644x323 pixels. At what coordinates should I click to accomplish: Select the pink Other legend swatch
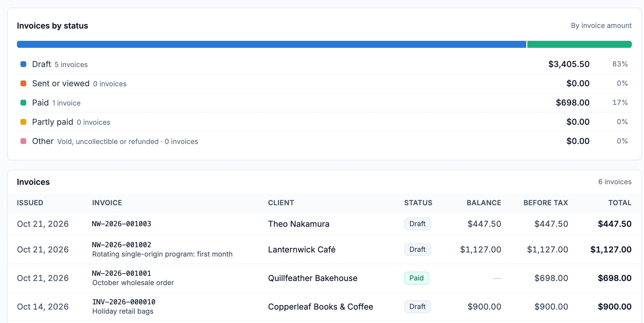click(x=23, y=141)
